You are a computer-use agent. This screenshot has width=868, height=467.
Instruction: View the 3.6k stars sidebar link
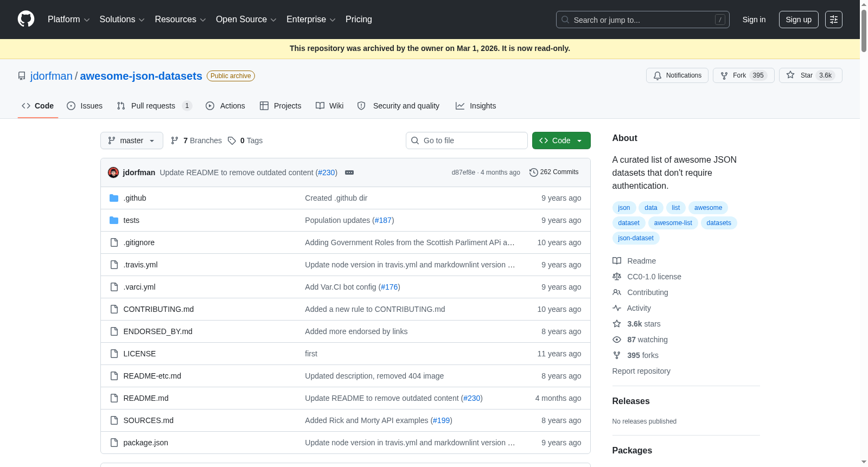[x=636, y=324]
